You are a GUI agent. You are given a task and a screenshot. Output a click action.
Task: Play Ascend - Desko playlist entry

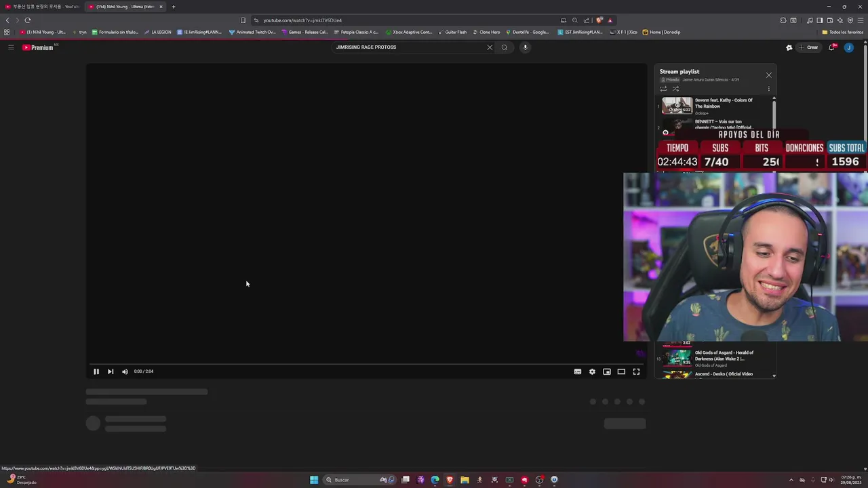(724, 374)
